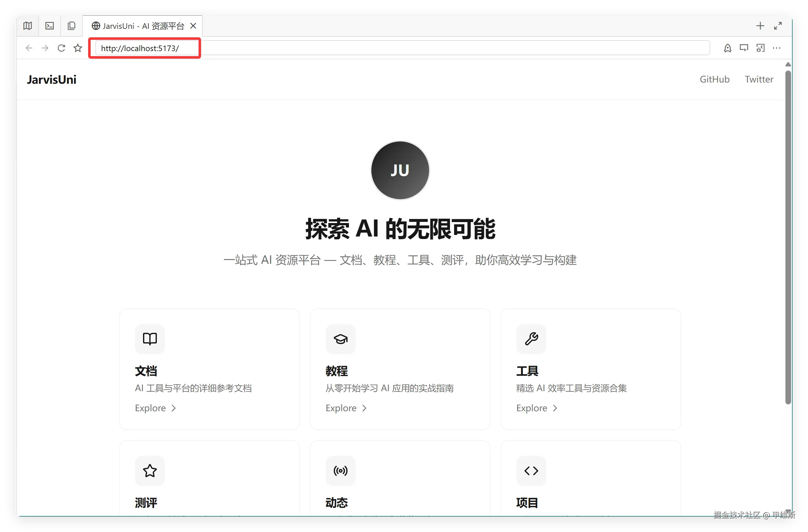Click the copy pages icon in tab strip

tap(71, 26)
